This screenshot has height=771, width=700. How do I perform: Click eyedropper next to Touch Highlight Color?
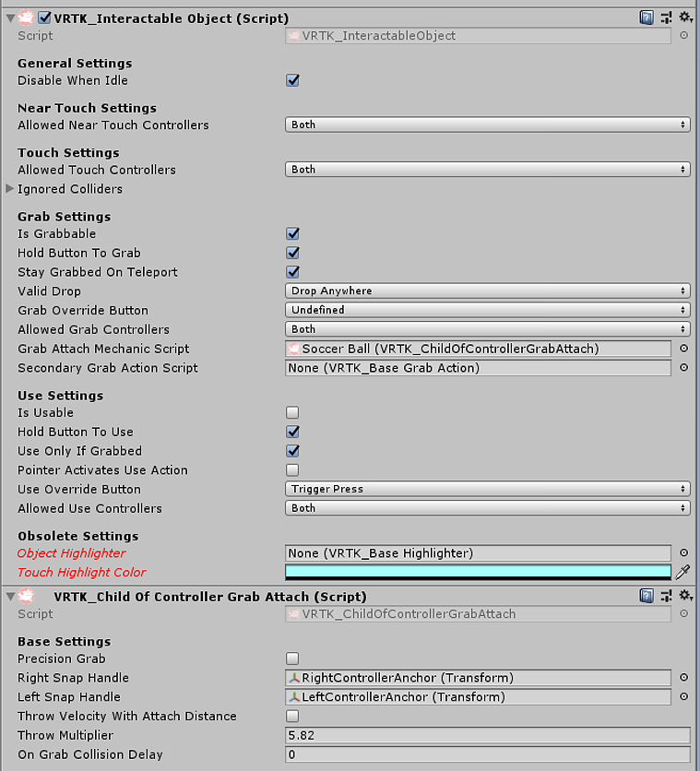tap(683, 572)
